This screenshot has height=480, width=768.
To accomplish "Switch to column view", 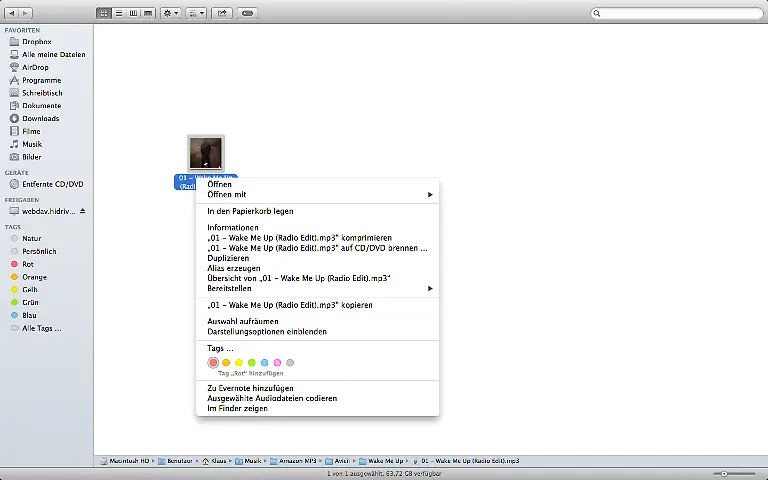I will (x=133, y=13).
